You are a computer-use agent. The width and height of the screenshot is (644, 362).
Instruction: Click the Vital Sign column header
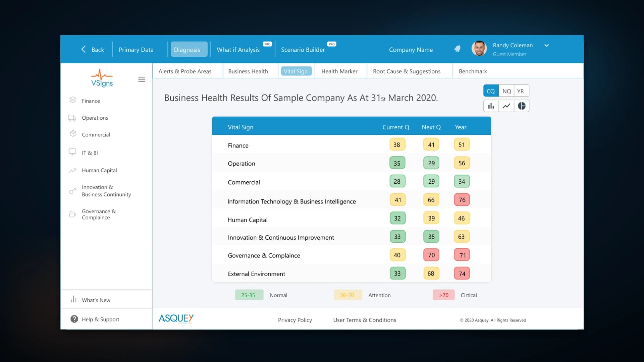pyautogui.click(x=240, y=127)
